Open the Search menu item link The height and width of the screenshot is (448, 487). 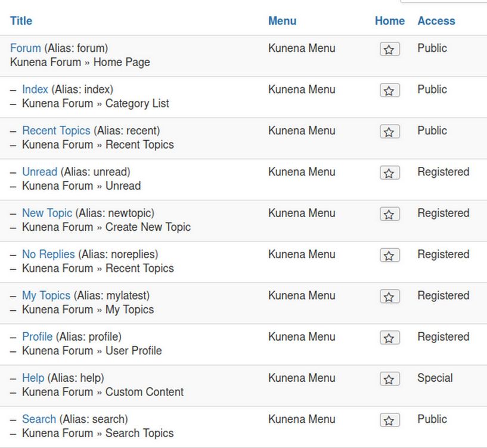39,419
